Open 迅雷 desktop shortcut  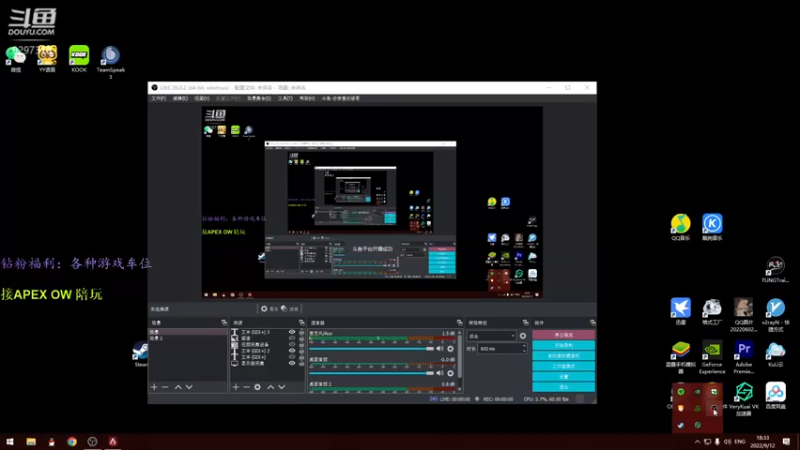(681, 311)
